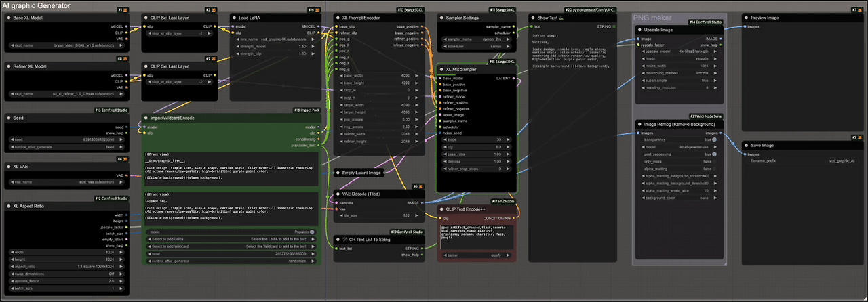Collapse the Load LoRA node dot
Viewport: 868px width, 302px height.
click(235, 17)
